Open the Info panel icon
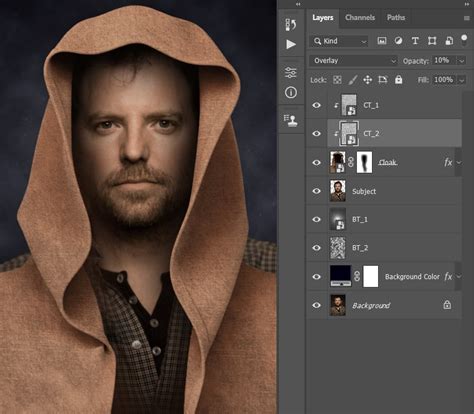This screenshot has width=474, height=414. [x=291, y=92]
